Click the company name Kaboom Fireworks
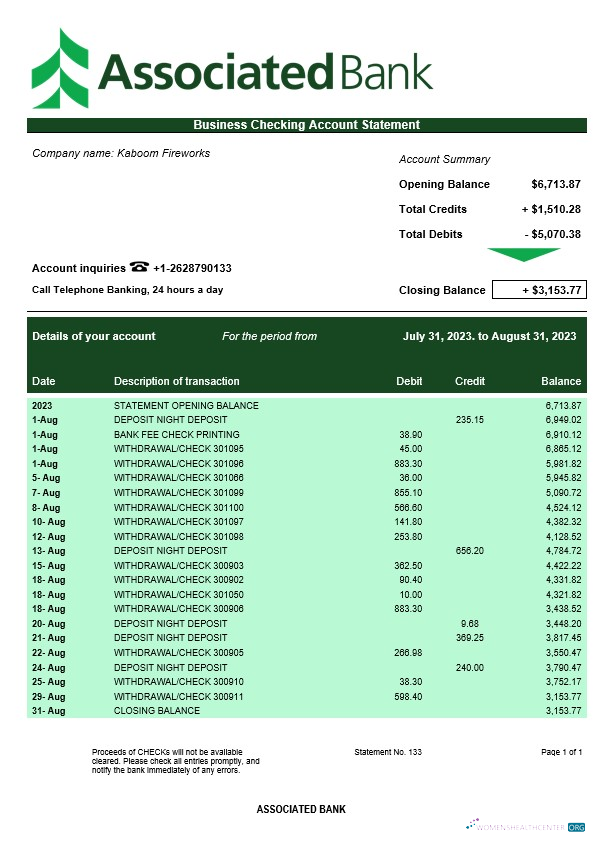This screenshot has width=595, height=842. (163, 153)
